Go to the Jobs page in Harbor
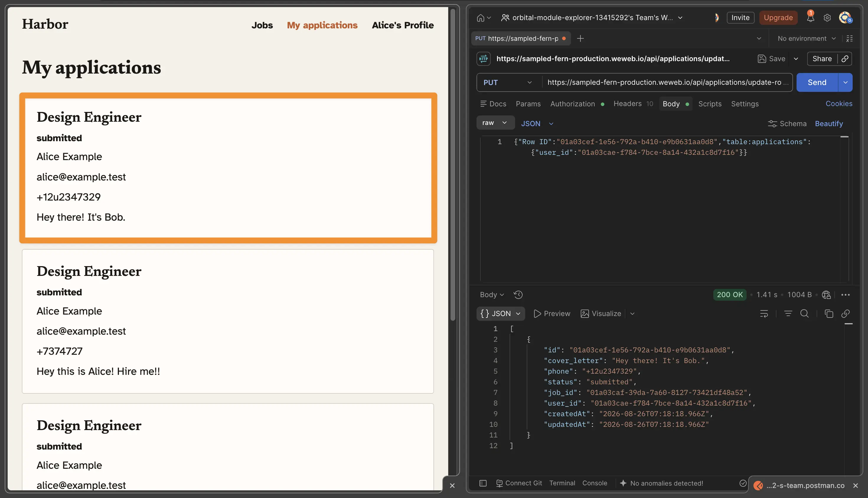The image size is (868, 498). pos(262,25)
